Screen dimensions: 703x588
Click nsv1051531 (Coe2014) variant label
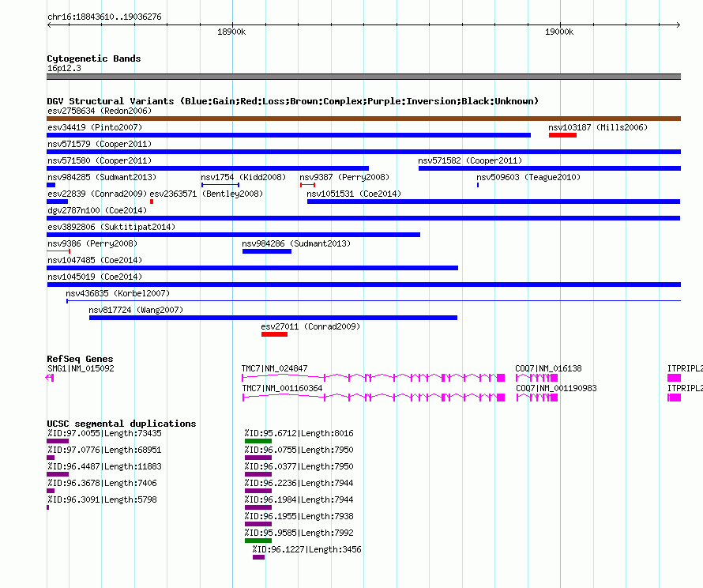tap(354, 194)
